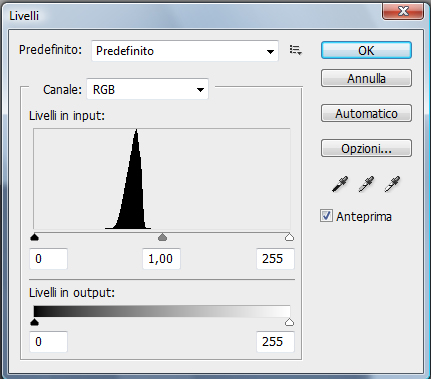
Task: Open the Predefinito preset dropdown
Action: point(185,51)
